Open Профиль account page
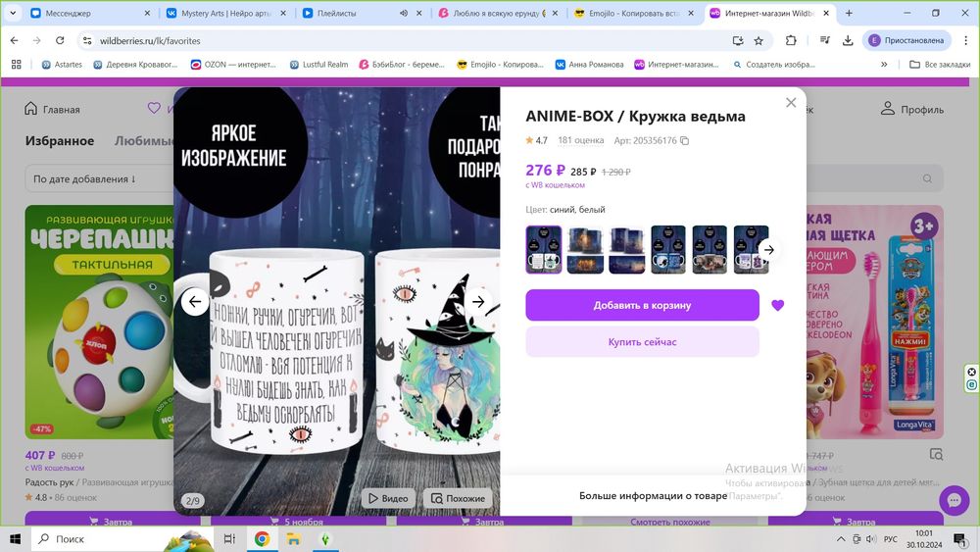Viewport: 980px width, 552px height. [911, 109]
